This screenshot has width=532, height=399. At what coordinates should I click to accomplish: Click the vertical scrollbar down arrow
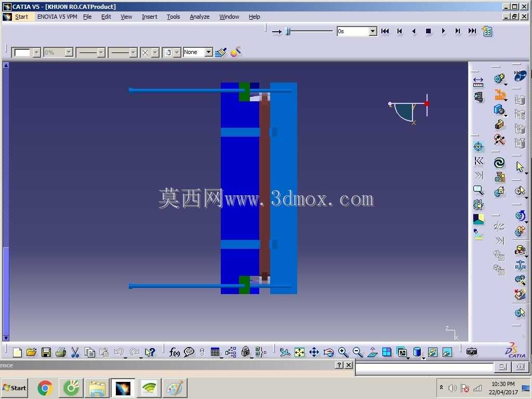[x=6, y=338]
